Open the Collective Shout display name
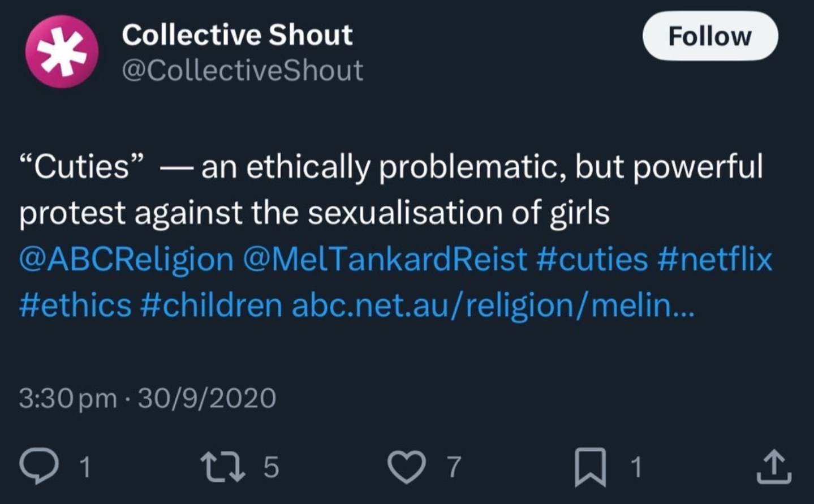The height and width of the screenshot is (504, 814). coord(237,35)
